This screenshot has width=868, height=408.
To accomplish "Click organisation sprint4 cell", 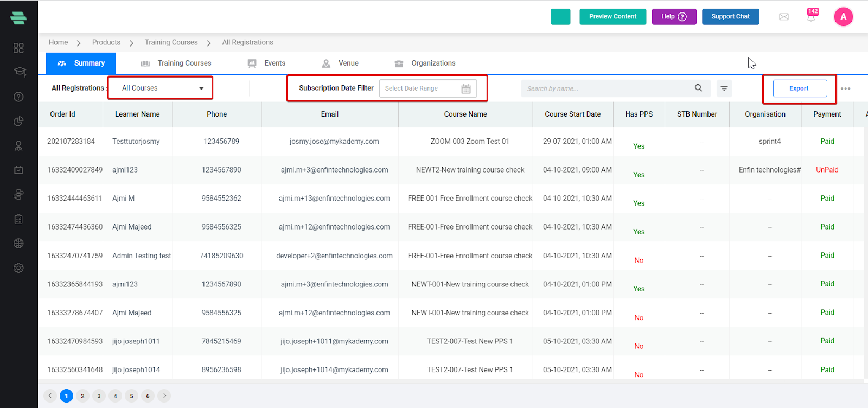I will 770,141.
